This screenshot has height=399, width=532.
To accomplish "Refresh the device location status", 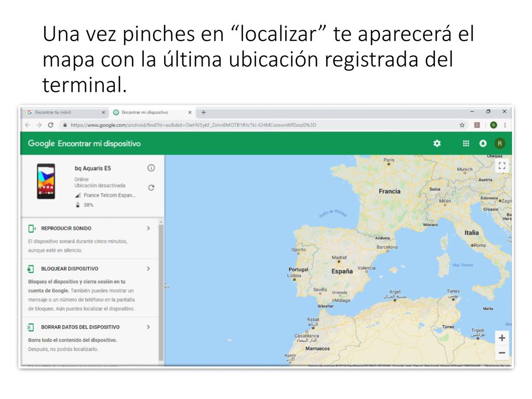I will pyautogui.click(x=151, y=188).
